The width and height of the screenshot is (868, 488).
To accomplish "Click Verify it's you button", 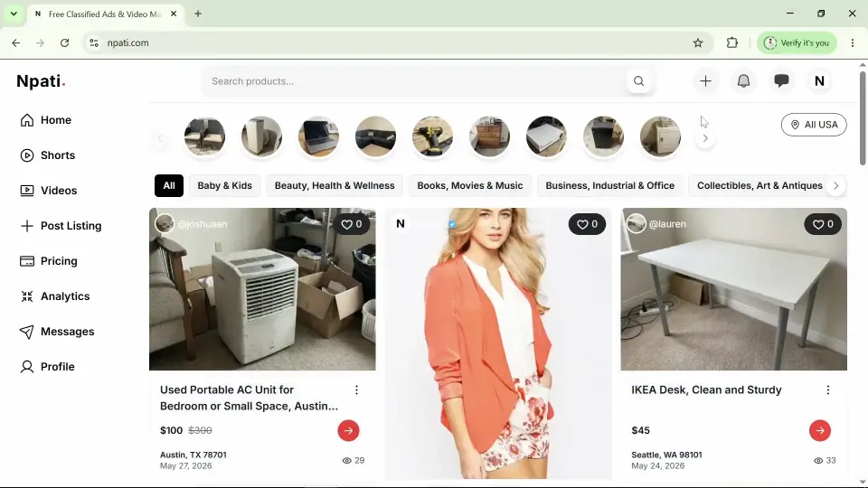I will 797,42.
